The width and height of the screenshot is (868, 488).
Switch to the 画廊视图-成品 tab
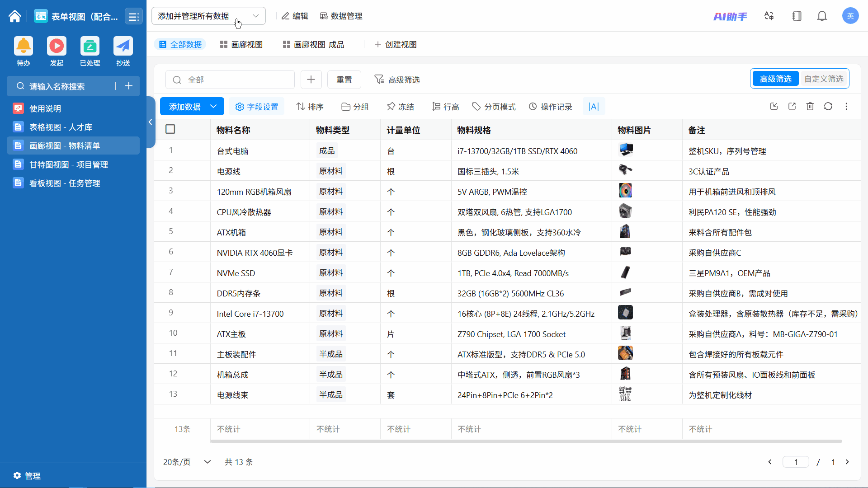pyautogui.click(x=313, y=44)
